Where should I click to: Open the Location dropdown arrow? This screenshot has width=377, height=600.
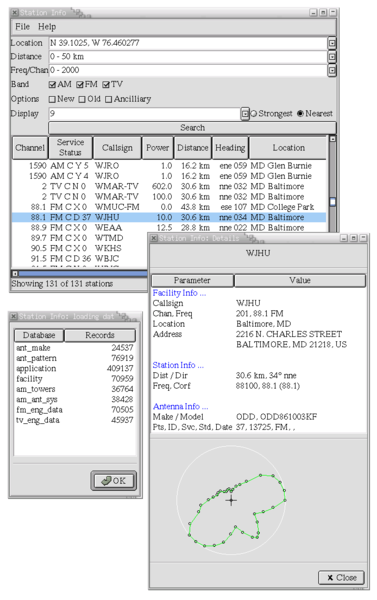click(332, 43)
